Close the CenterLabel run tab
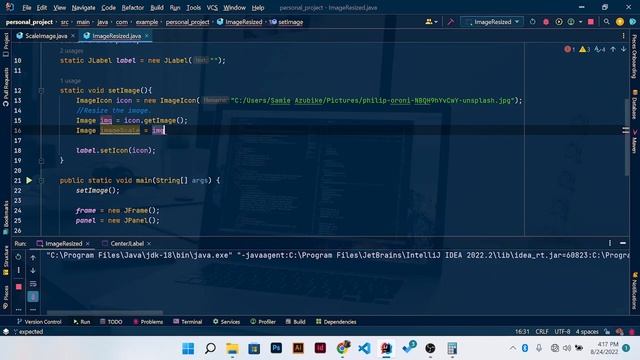 point(149,244)
